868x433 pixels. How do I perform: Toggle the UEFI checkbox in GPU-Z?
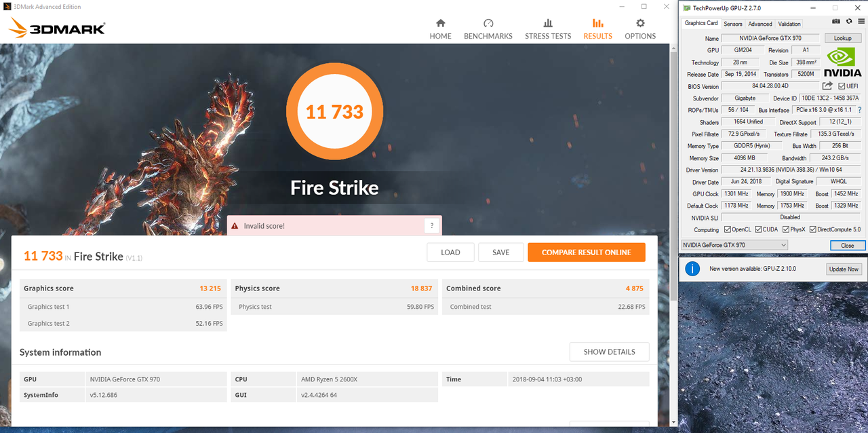848,86
